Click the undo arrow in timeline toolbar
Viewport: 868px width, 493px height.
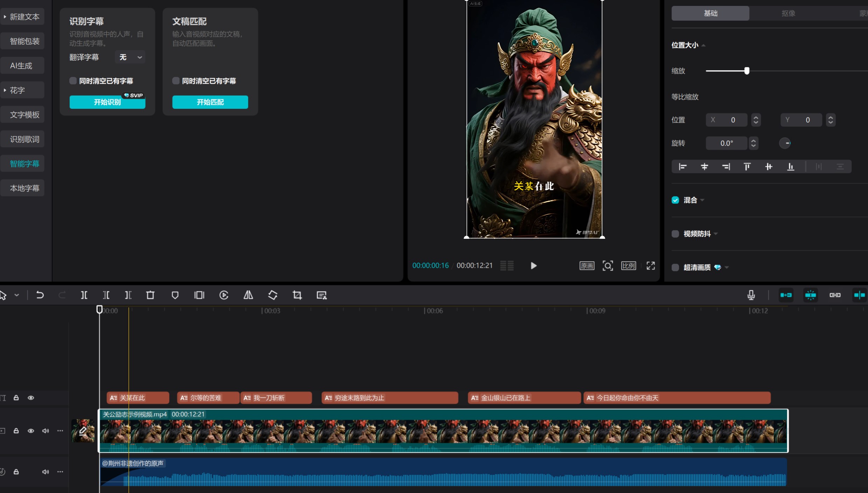[40, 295]
